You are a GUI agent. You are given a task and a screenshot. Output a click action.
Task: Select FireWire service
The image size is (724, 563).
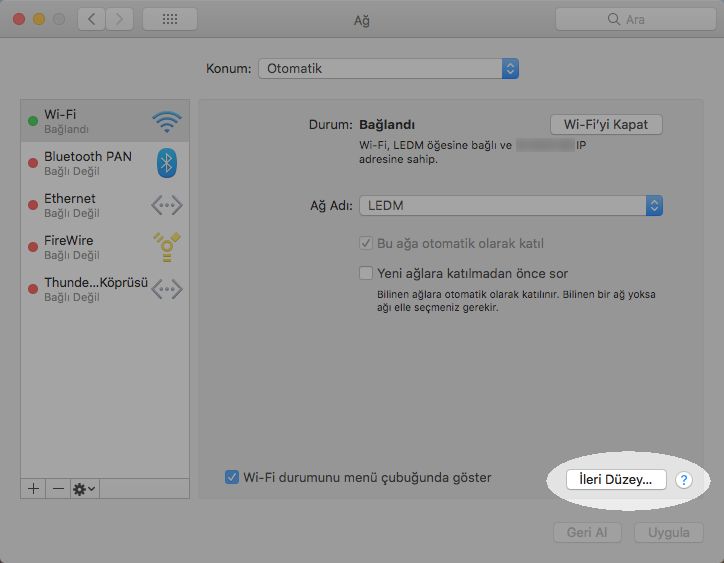(x=105, y=247)
